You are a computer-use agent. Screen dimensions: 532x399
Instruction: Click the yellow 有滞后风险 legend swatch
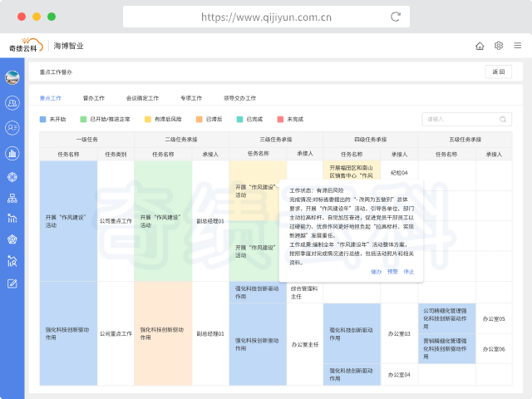click(148, 119)
